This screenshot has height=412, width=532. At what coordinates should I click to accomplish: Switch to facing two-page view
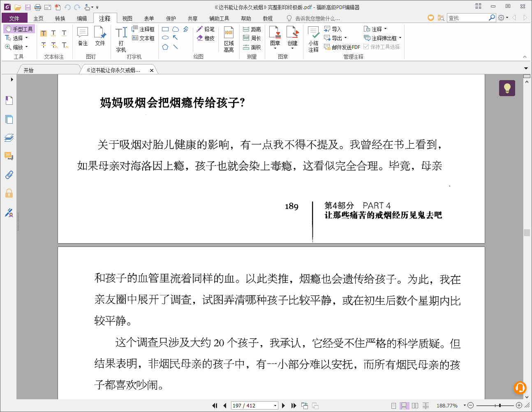415,405
